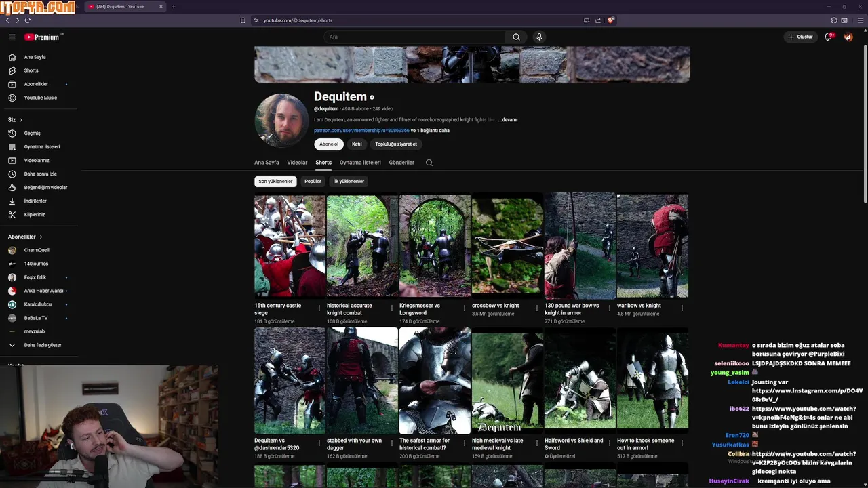Open Gönderiler tab
868x488 pixels.
[401, 163]
